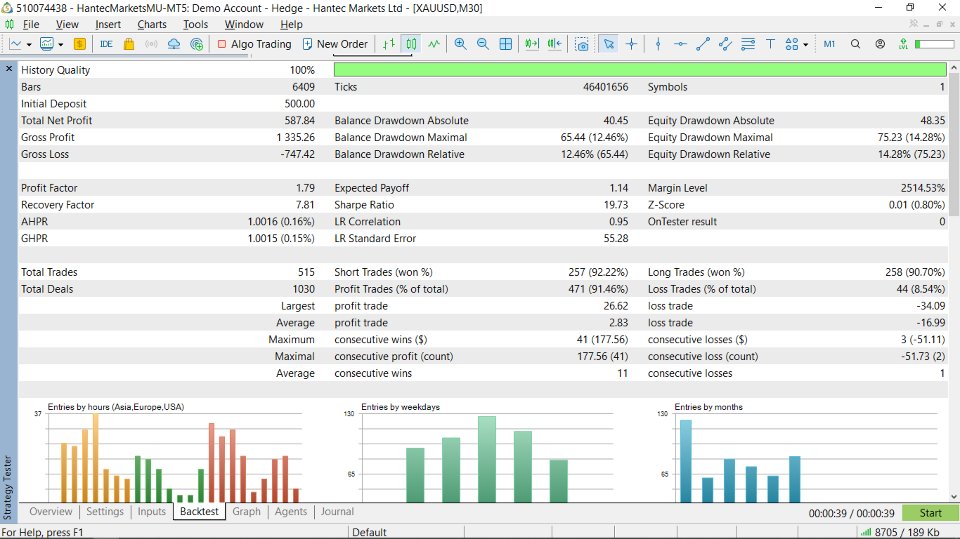
Task: Expand the shapes objects dropdown arrow
Action: click(806, 45)
